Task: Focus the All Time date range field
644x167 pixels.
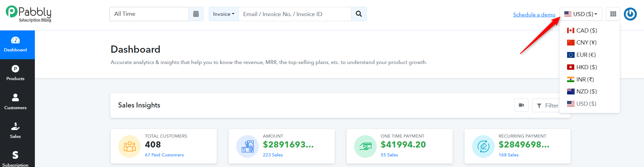Action: 149,14
